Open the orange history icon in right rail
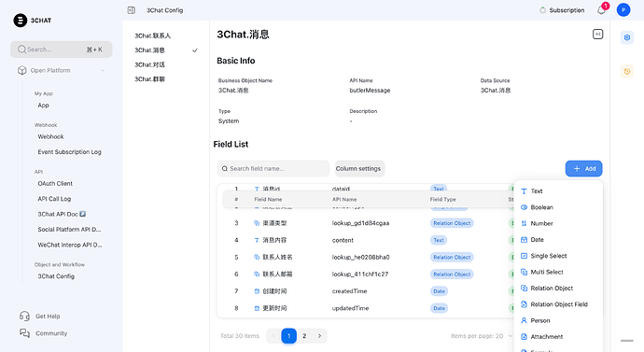The width and height of the screenshot is (644, 352). pos(627,72)
